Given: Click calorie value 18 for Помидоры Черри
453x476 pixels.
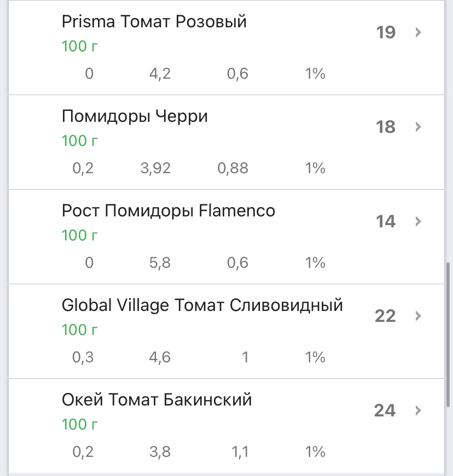Looking at the screenshot, I should (386, 127).
